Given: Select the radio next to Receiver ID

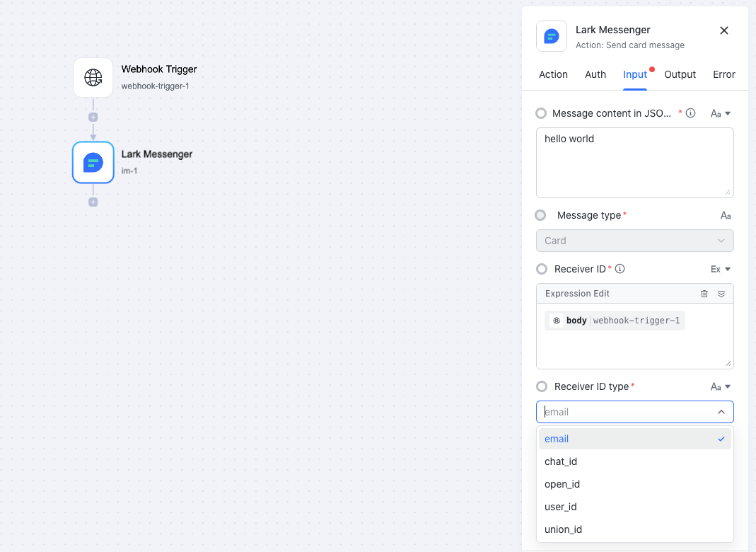Looking at the screenshot, I should tap(541, 269).
